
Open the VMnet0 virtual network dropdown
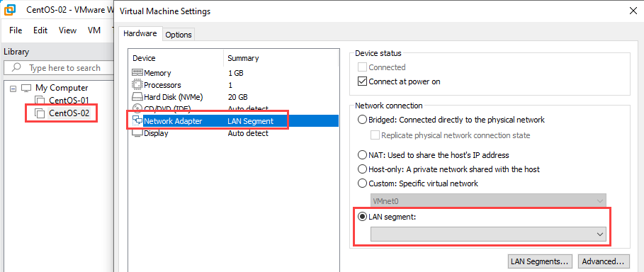pyautogui.click(x=488, y=200)
